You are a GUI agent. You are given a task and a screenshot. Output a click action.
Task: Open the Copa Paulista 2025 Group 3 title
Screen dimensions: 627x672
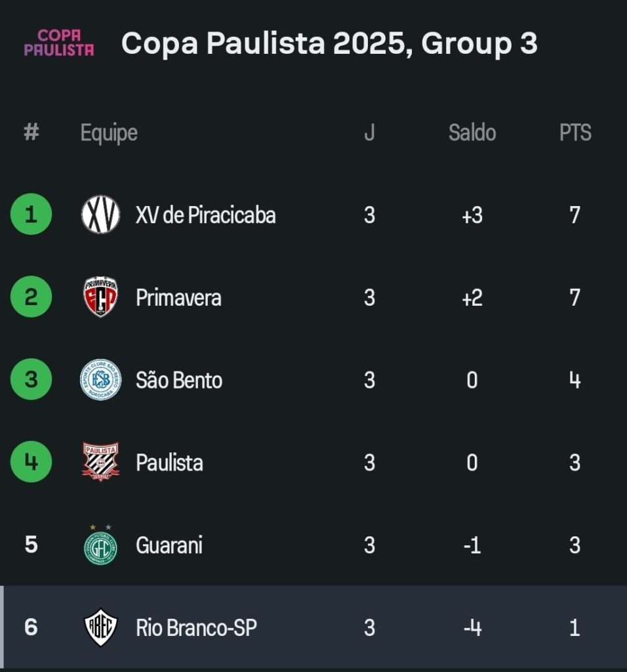(x=329, y=43)
